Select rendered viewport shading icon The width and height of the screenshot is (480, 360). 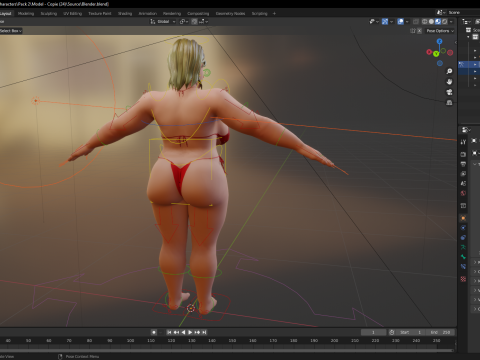[445, 21]
